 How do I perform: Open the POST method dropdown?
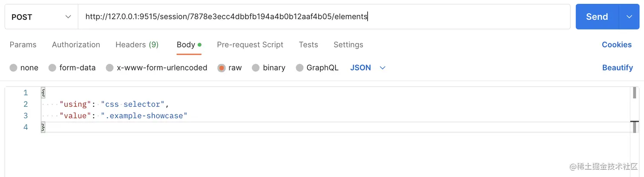pyautogui.click(x=41, y=17)
